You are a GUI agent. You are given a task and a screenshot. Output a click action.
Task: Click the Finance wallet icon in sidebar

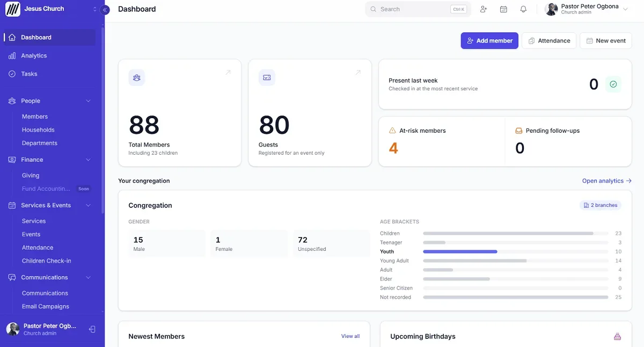[x=12, y=160]
